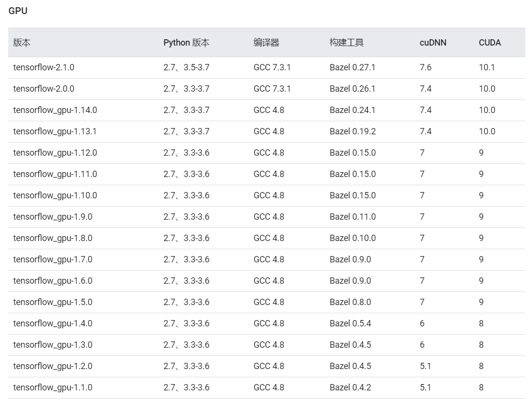Click the CUDA column header
The width and height of the screenshot is (532, 403).
pyautogui.click(x=489, y=43)
